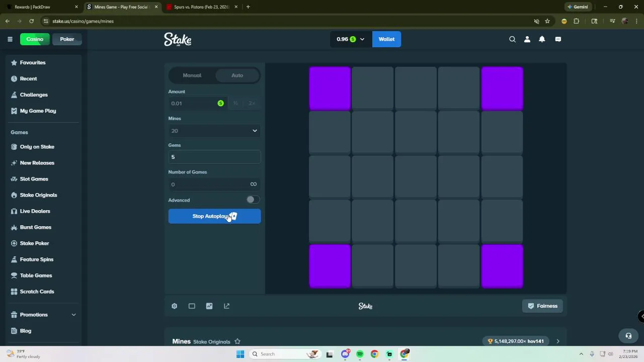Click the Windows taskbar search box
644x362 pixels.
pyautogui.click(x=285, y=354)
